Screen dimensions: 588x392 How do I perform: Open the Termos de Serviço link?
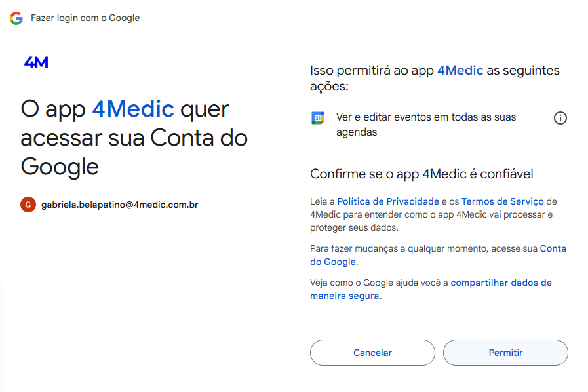[503, 201]
